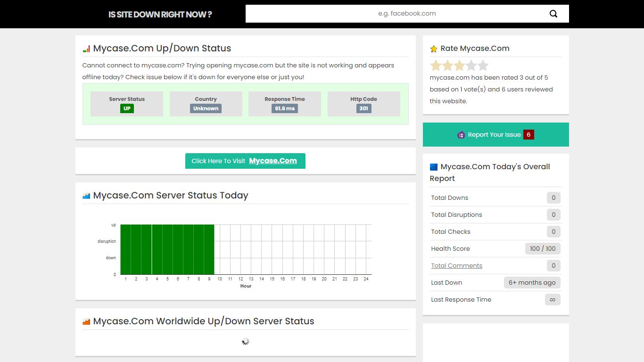The image size is (644, 362).
Task: Click the Http Code label in the status box
Action: click(364, 99)
